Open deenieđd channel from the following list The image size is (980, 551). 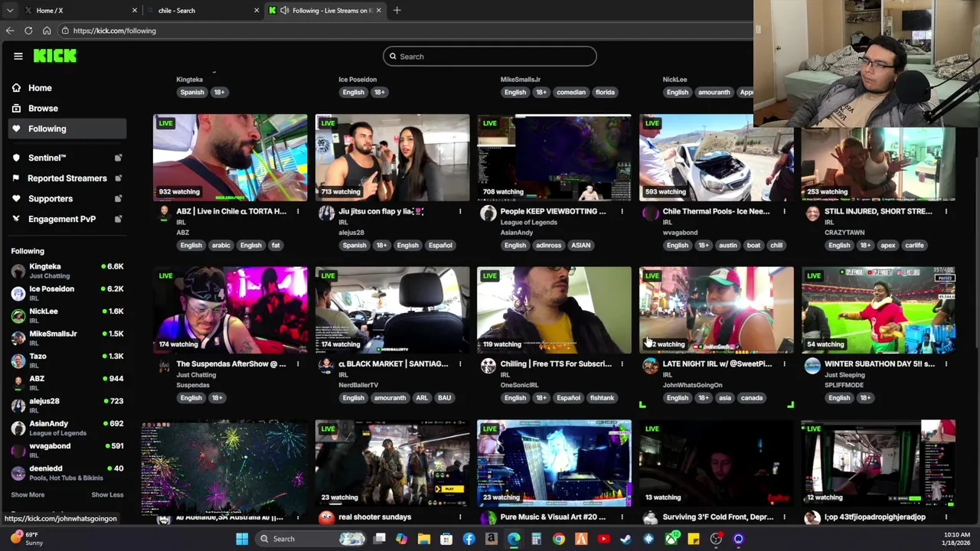(x=67, y=473)
